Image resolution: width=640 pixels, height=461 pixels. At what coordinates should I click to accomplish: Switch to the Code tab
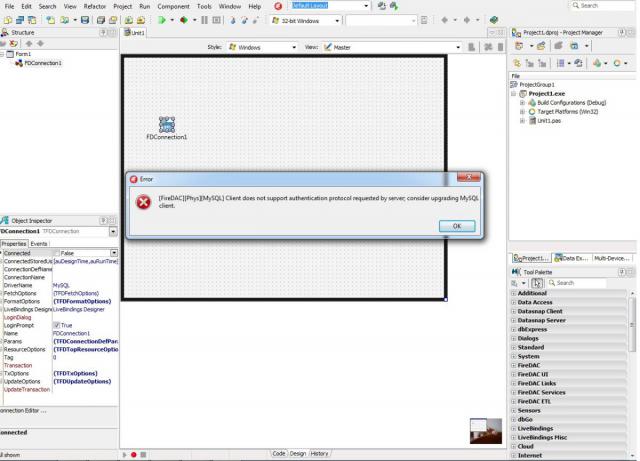tap(279, 454)
